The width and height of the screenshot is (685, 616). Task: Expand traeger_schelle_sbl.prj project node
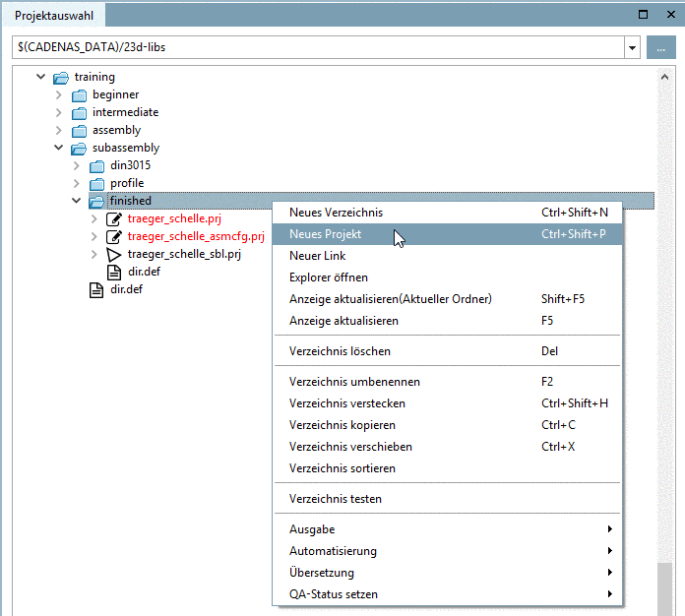tap(94, 254)
